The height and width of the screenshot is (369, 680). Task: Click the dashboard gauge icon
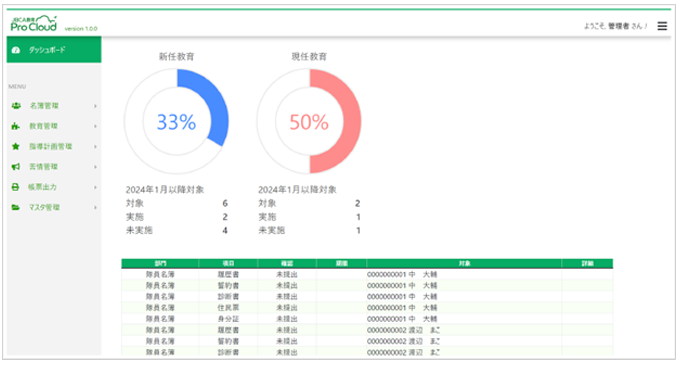coord(16,50)
